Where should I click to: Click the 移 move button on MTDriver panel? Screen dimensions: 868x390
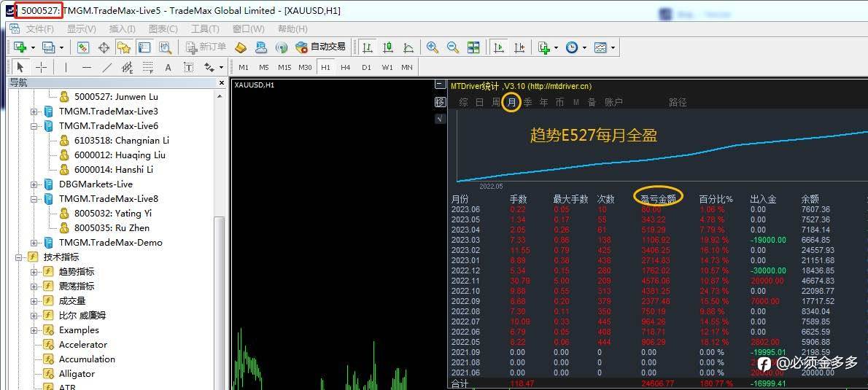[x=440, y=102]
